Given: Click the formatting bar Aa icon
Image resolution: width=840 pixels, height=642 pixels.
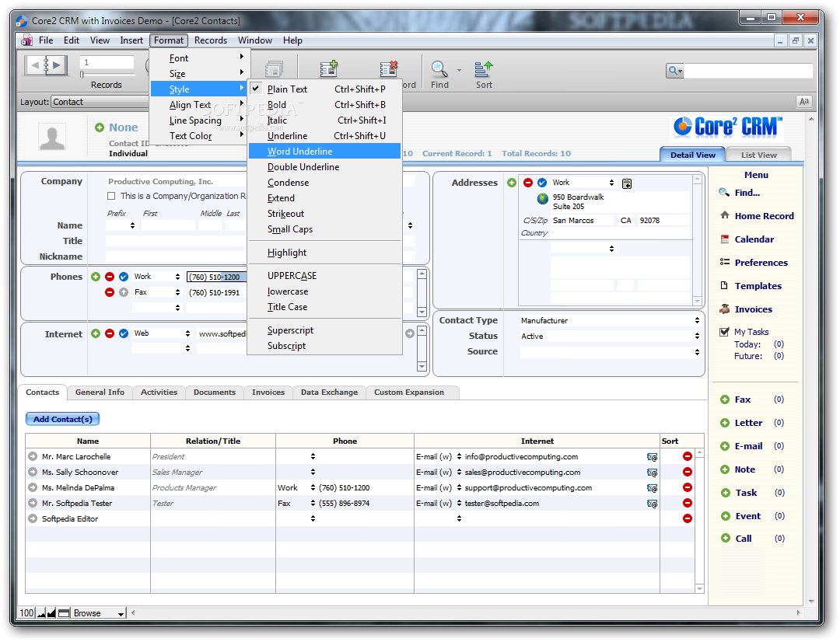Looking at the screenshot, I should point(803,101).
